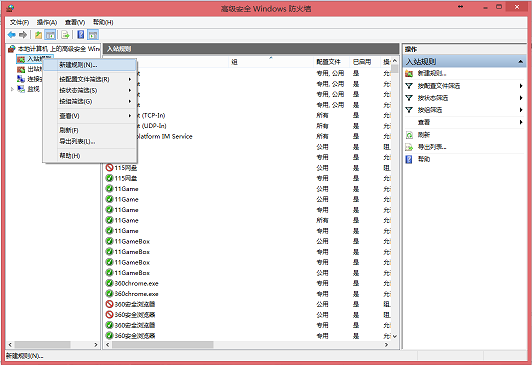The height and width of the screenshot is (365, 532).
Task: Click the rules list vertical scroll down arrow
Action: [395, 337]
